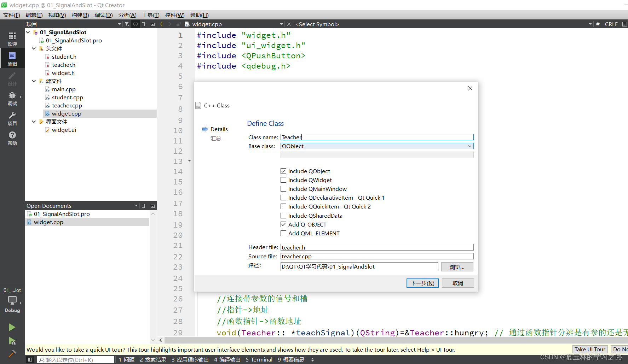The width and height of the screenshot is (628, 364).
Task: Click the Class name input field
Action: pyautogui.click(x=377, y=137)
